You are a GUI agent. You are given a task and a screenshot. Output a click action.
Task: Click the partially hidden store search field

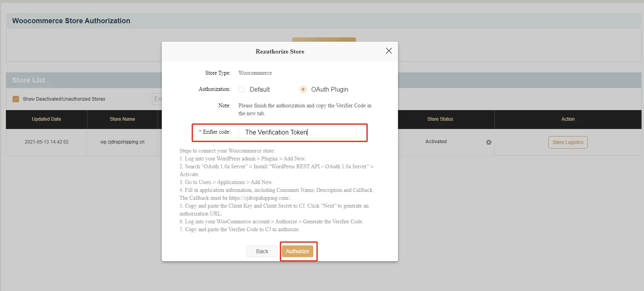click(x=157, y=99)
